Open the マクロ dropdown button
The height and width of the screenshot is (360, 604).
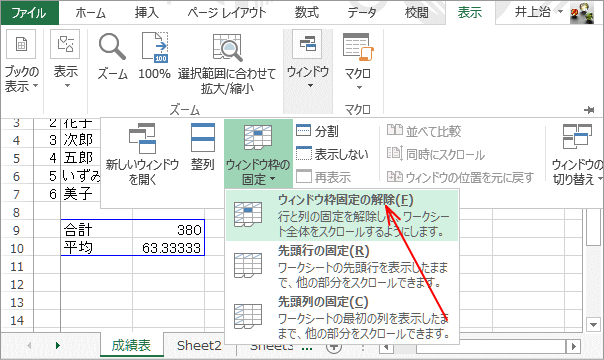tap(358, 62)
